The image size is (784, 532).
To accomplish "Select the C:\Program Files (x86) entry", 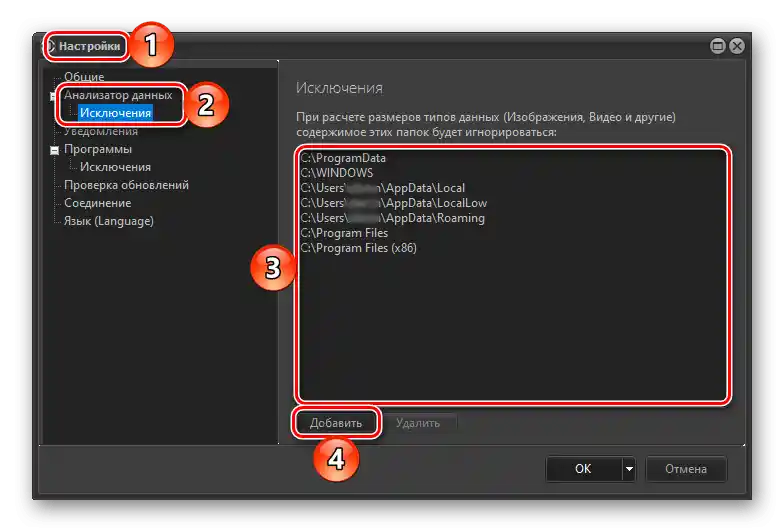I will (x=358, y=248).
